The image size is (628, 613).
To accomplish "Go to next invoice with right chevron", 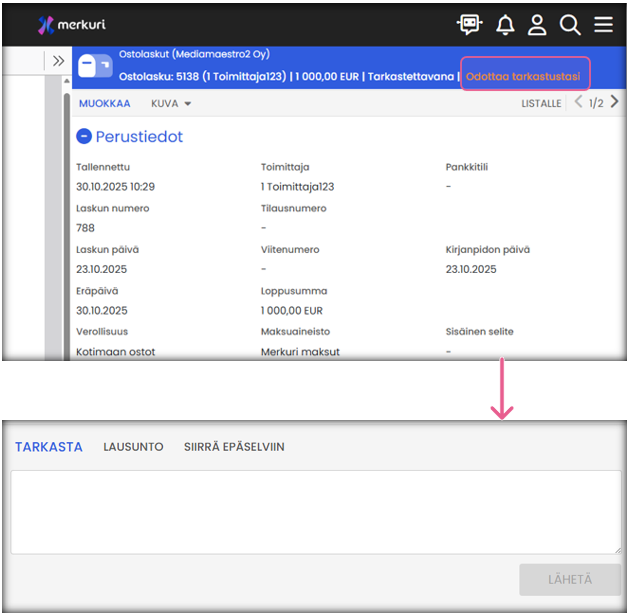I will coord(614,102).
